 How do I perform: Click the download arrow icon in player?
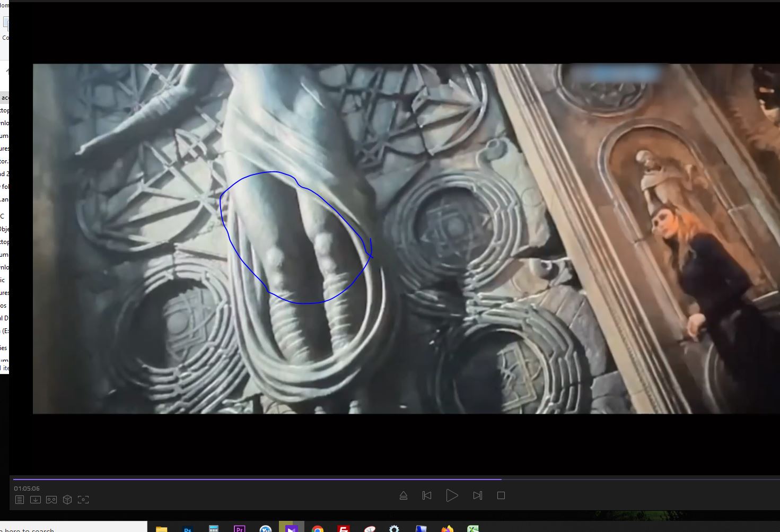coord(36,500)
